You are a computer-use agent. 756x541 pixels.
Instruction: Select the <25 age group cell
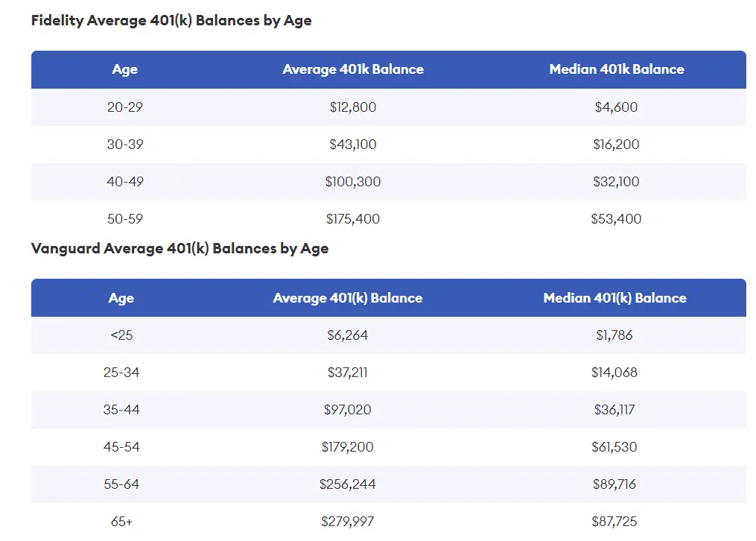coord(121,335)
